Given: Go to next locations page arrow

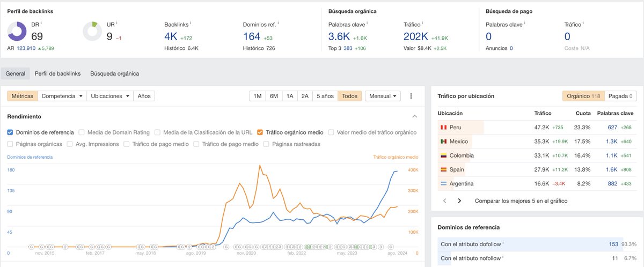Looking at the screenshot, I should tap(459, 201).
